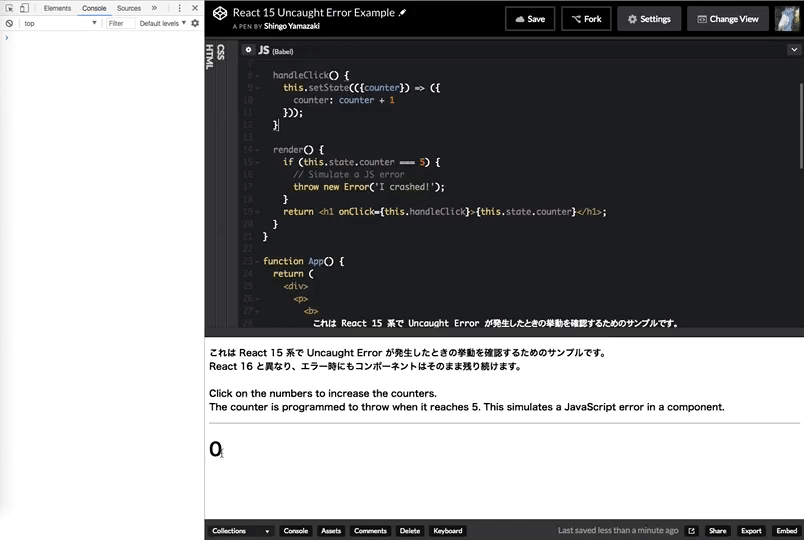Edit pen title with the pencil icon

[403, 12]
